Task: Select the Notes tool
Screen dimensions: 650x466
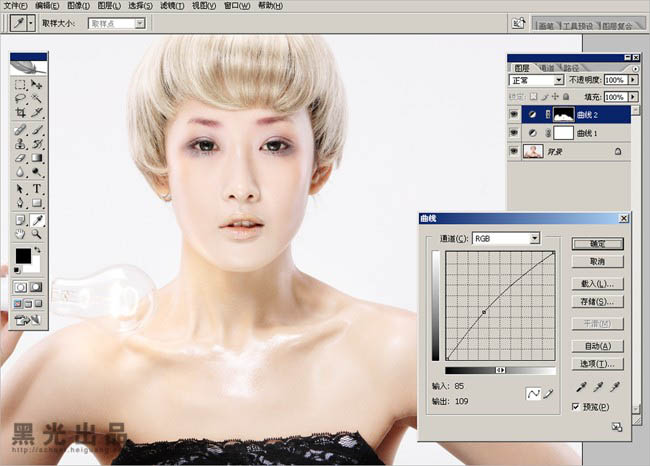Action: pos(20,220)
